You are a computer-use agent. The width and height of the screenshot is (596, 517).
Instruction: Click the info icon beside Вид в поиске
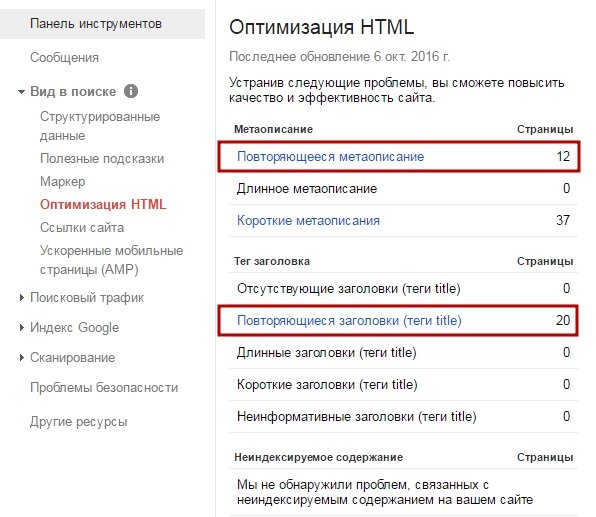(131, 91)
